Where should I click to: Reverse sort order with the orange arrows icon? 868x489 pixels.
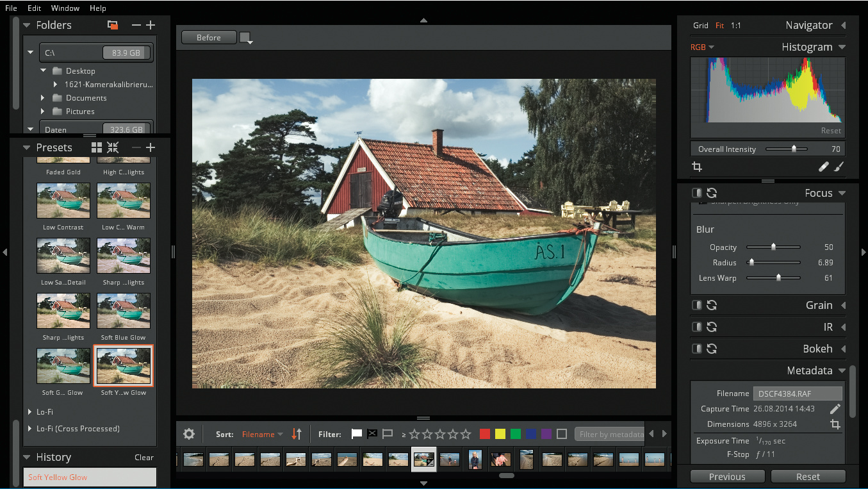click(297, 434)
